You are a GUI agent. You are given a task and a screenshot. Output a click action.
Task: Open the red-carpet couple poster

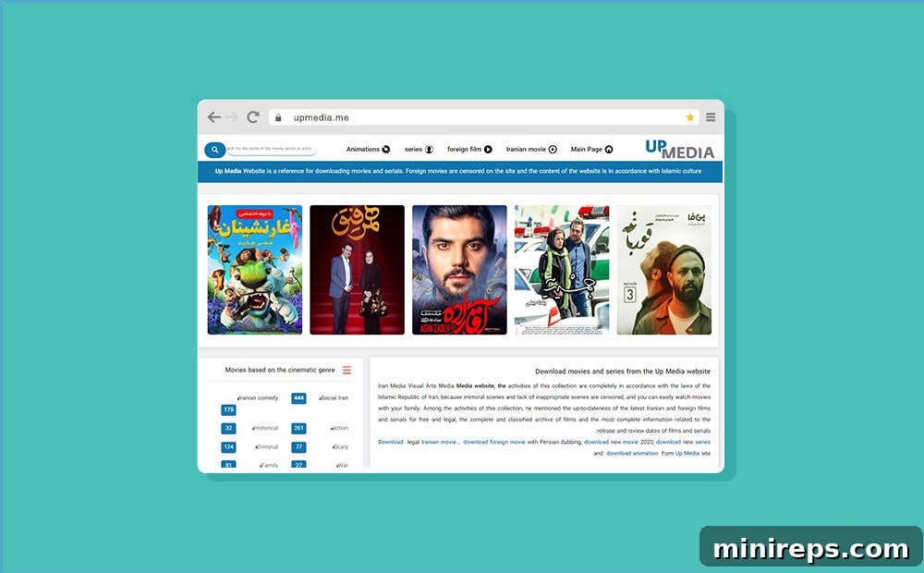pos(357,270)
